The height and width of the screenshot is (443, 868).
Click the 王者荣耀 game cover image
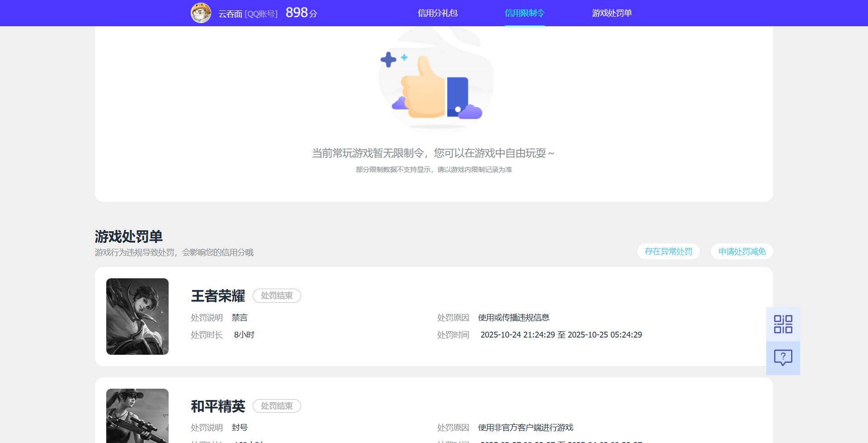137,316
